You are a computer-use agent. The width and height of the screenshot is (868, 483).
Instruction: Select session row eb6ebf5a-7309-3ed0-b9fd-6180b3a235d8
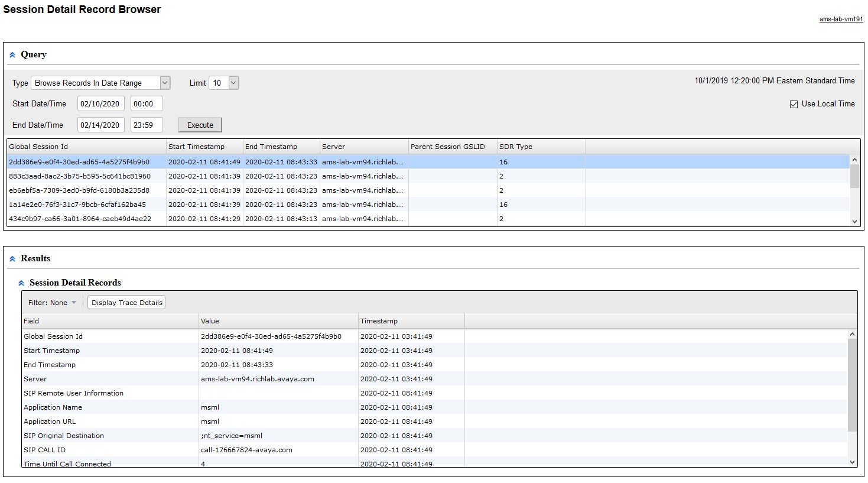pyautogui.click(x=428, y=190)
